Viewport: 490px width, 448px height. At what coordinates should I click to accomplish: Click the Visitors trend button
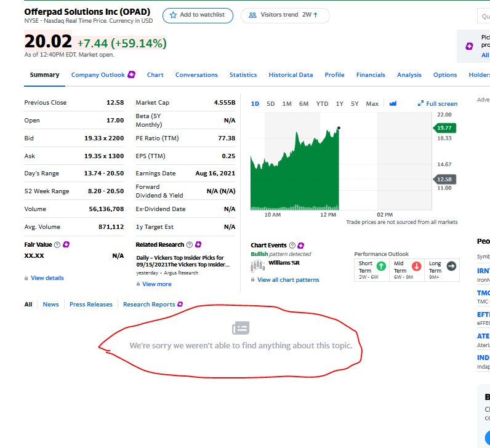click(x=285, y=15)
